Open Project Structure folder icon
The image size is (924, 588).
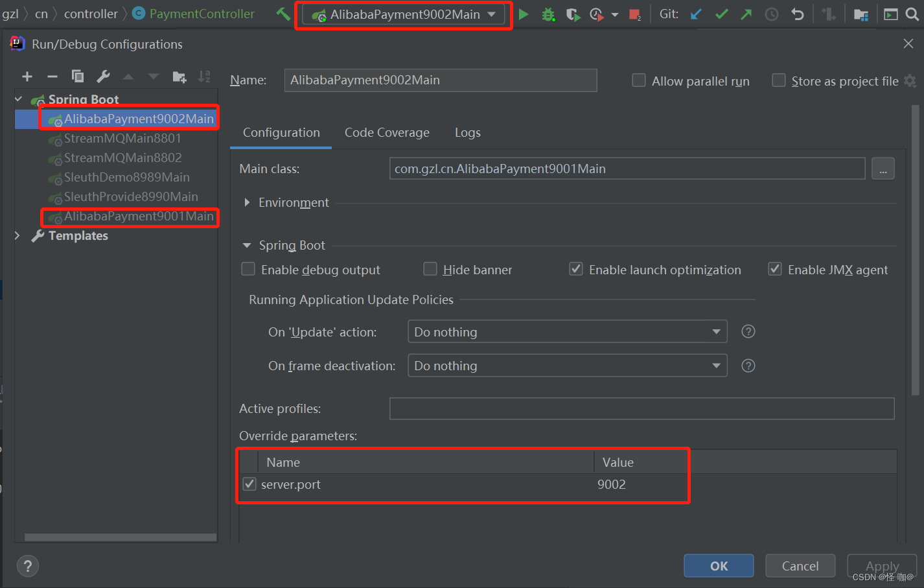click(x=860, y=14)
